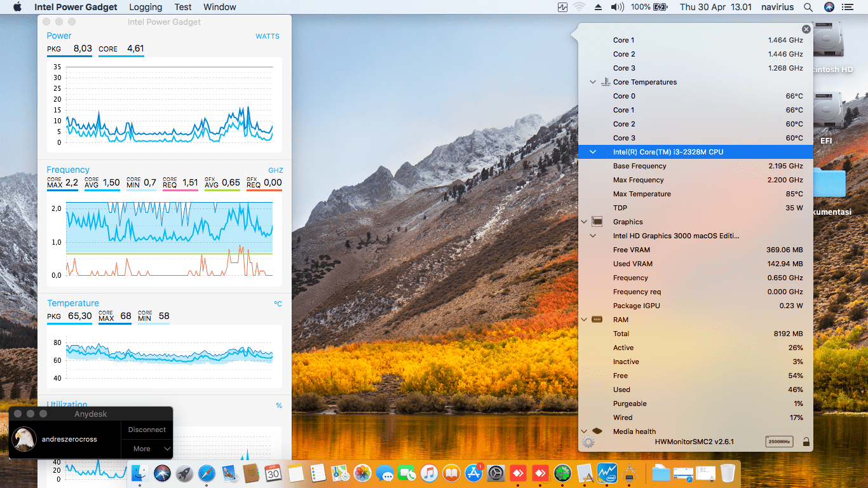Select the Free VRAM row in HWMonitor
The height and width of the screenshot is (488, 868).
pyautogui.click(x=696, y=250)
